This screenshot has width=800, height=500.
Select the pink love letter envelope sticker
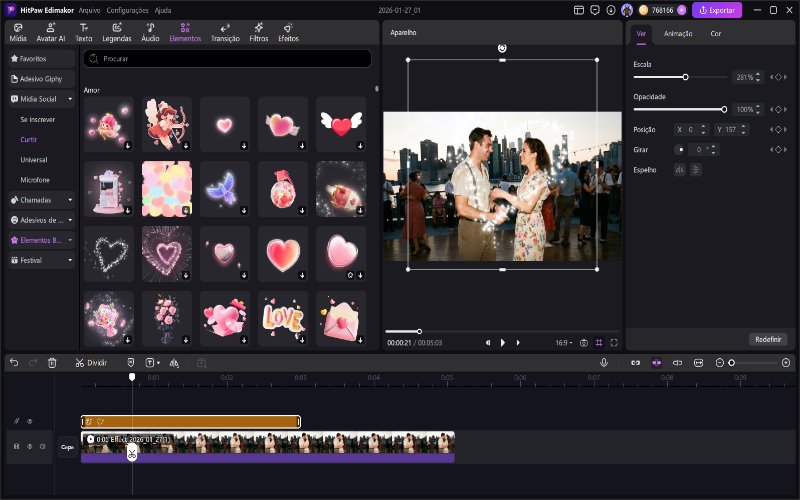coord(341,318)
